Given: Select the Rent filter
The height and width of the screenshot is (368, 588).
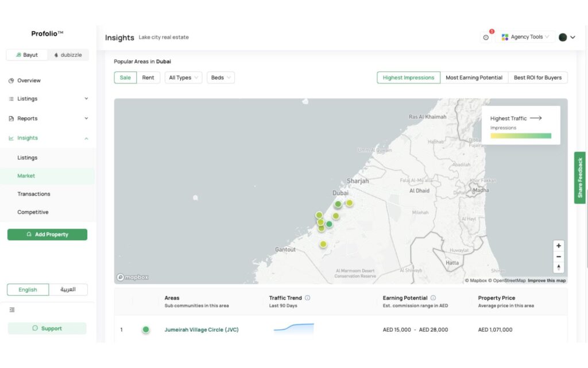Looking at the screenshot, I should (148, 78).
